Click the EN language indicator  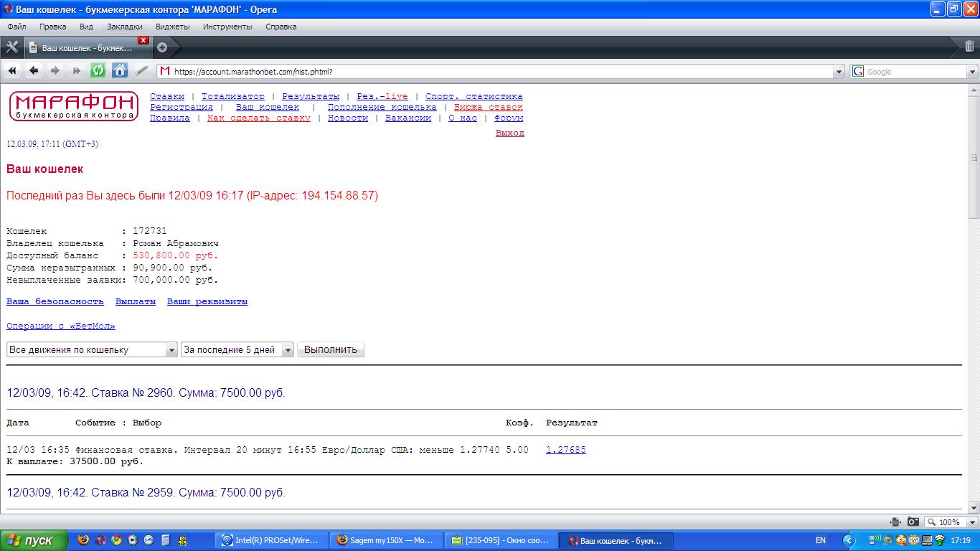pos(820,540)
